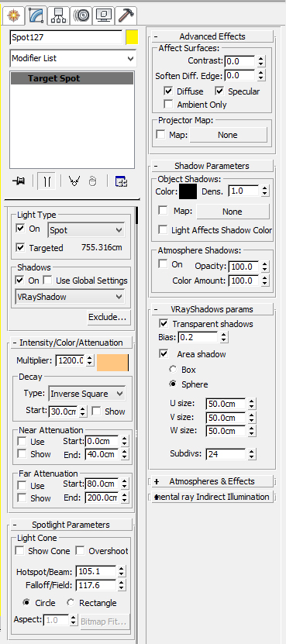Click the Hotspot/Beam value field
The width and height of the screenshot is (286, 644).
coord(95,571)
